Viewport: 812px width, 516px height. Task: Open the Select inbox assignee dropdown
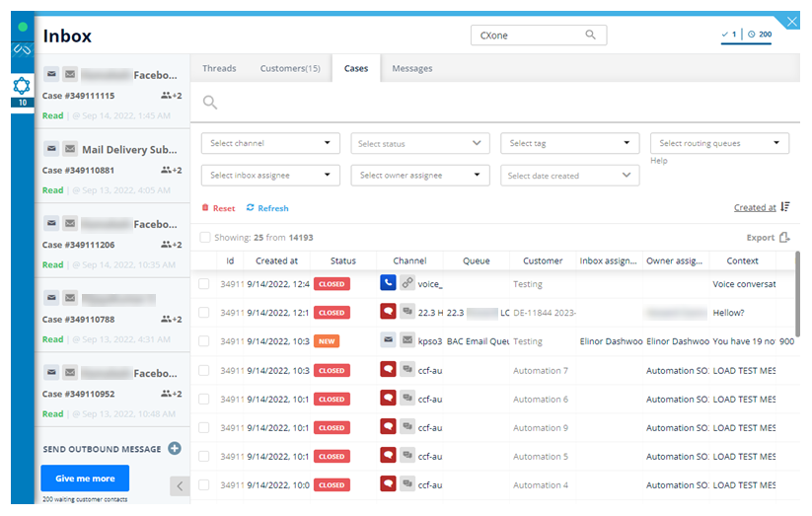(x=270, y=175)
